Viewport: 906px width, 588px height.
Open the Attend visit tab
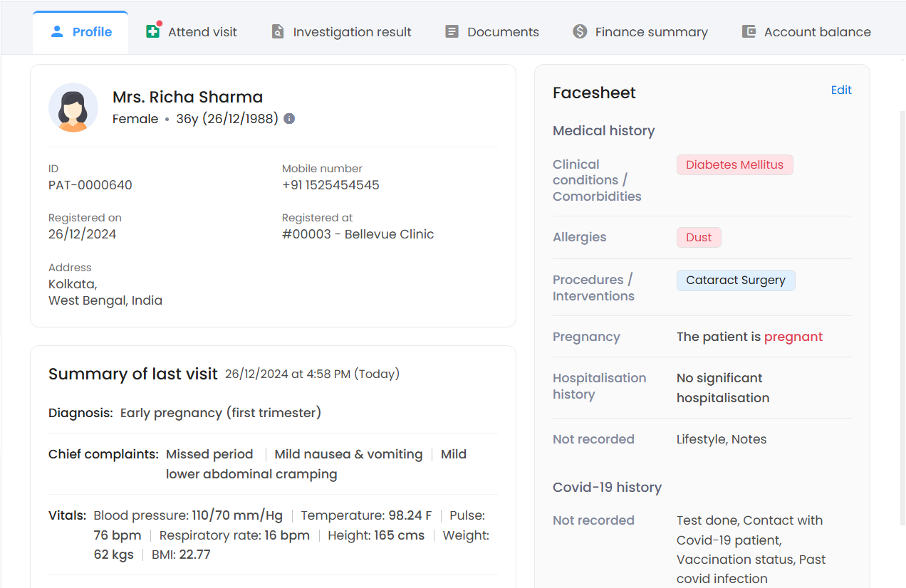(x=192, y=32)
